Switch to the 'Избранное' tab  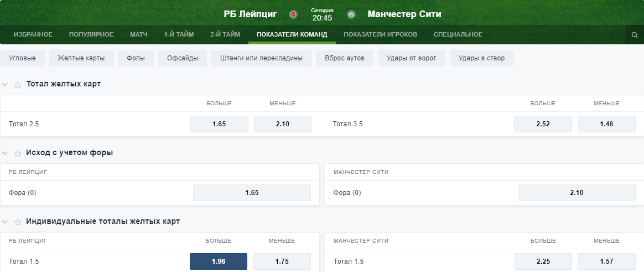[x=33, y=35]
